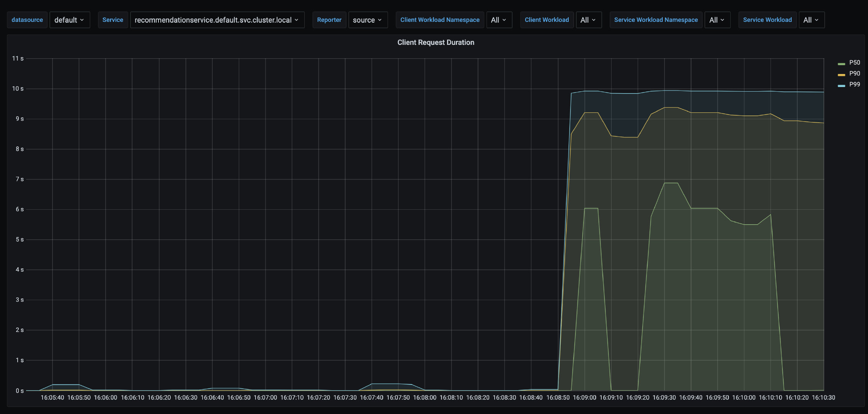Expand Client Workload All dropdown
Screen dimensions: 868x414
pyautogui.click(x=588, y=20)
